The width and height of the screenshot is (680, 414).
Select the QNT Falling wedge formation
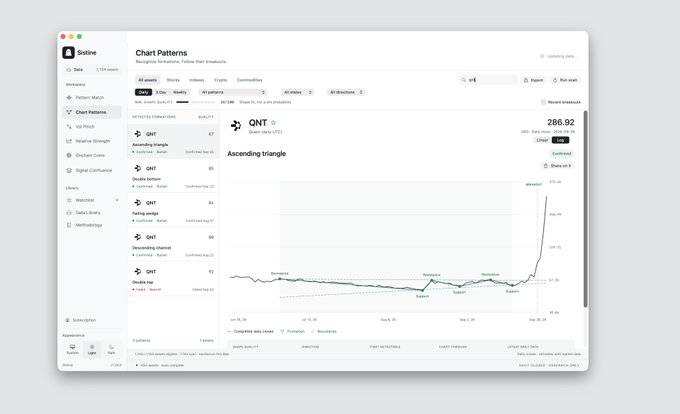tap(173, 210)
